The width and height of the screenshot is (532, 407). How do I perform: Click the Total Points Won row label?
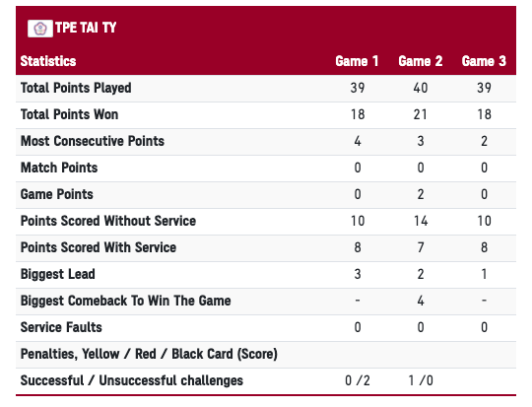pos(70,114)
